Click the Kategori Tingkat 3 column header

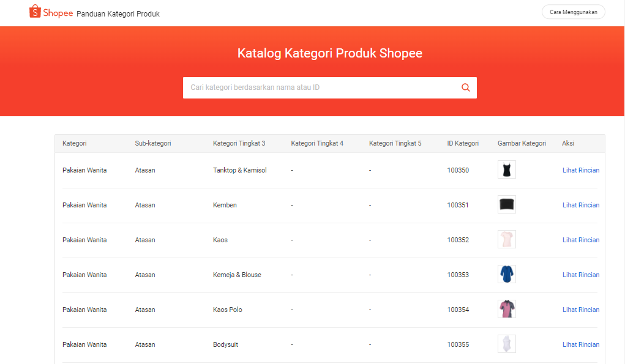point(239,143)
